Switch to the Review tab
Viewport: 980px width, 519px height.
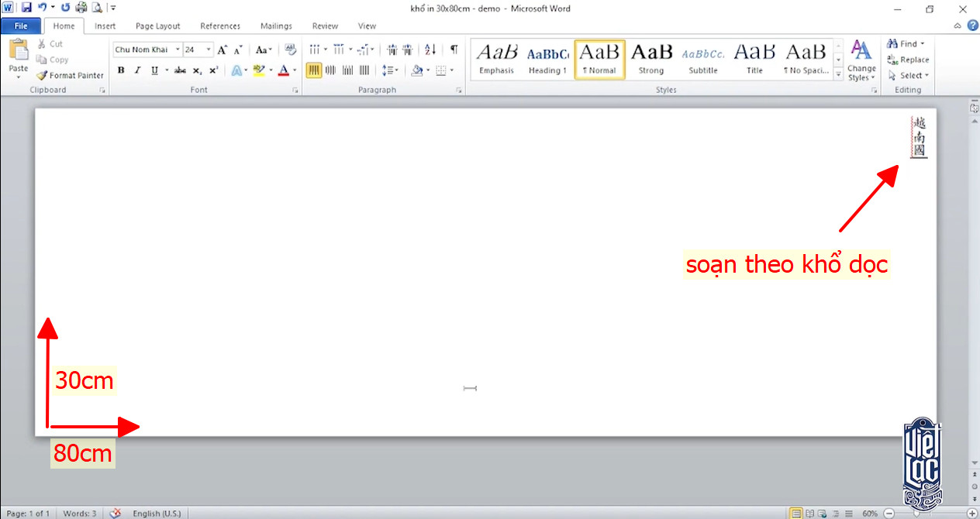325,26
